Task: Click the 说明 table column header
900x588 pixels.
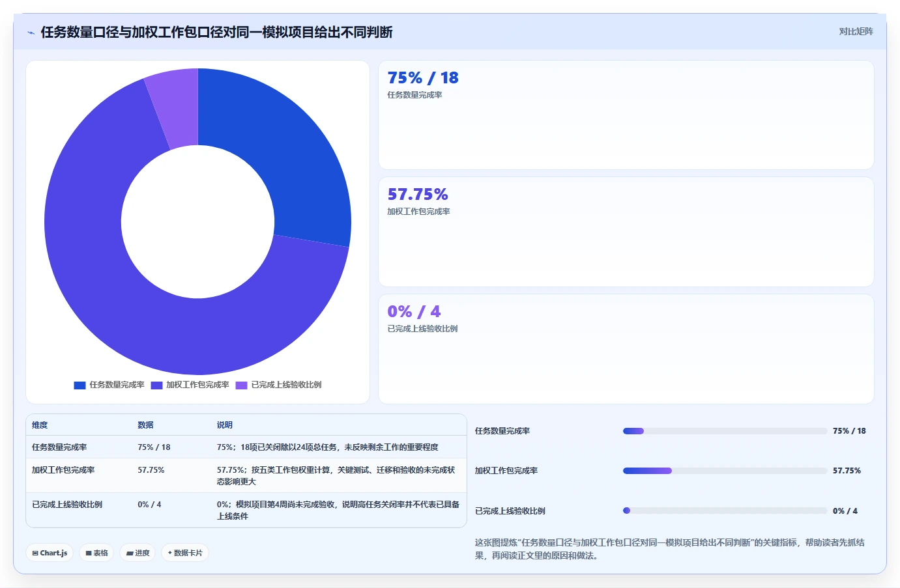Action: (225, 425)
